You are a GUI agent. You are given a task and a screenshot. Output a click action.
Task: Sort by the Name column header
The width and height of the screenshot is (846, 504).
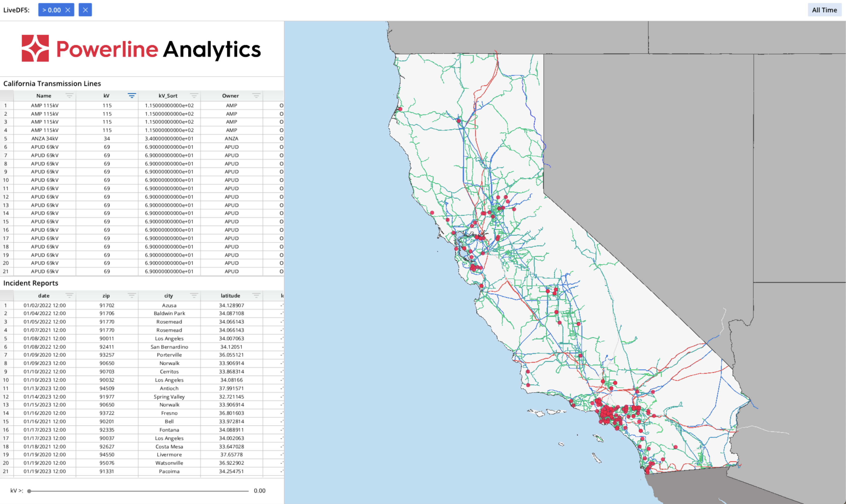[x=44, y=96]
